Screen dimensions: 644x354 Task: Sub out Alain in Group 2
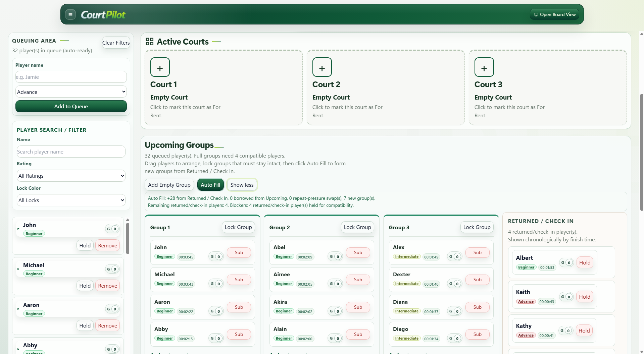pos(358,334)
